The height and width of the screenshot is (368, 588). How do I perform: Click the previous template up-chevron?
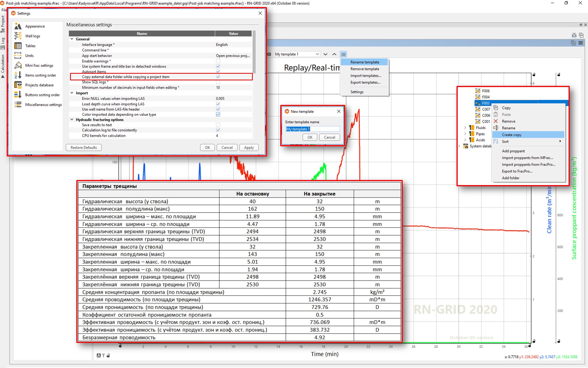(334, 54)
